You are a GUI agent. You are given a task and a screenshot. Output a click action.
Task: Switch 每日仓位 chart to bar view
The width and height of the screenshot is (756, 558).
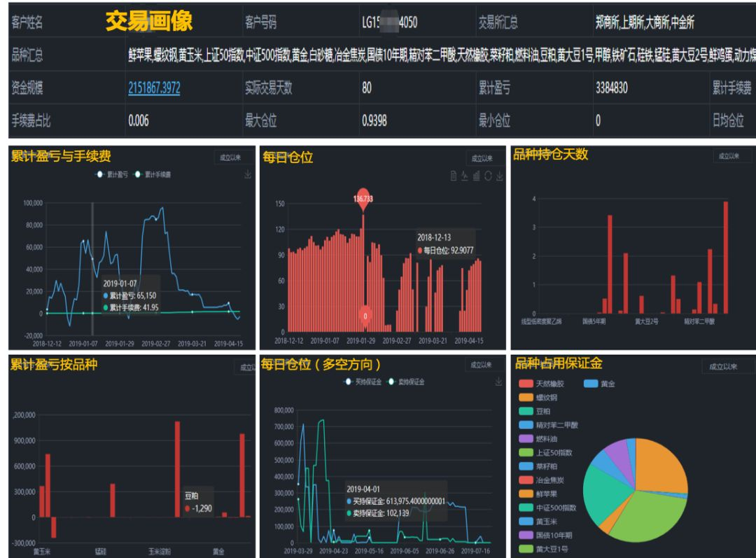[477, 176]
